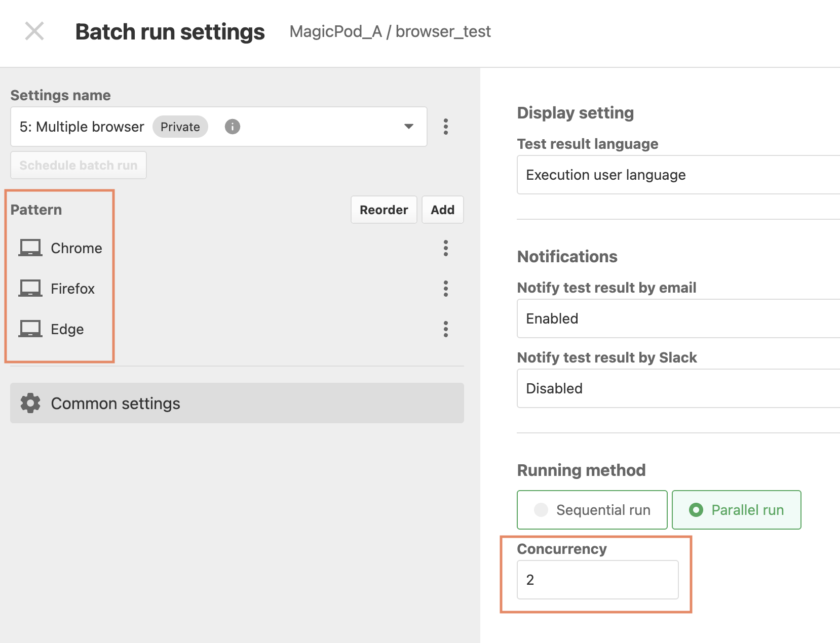Image resolution: width=840 pixels, height=643 pixels.
Task: Click the Add pattern button
Action: point(443,210)
